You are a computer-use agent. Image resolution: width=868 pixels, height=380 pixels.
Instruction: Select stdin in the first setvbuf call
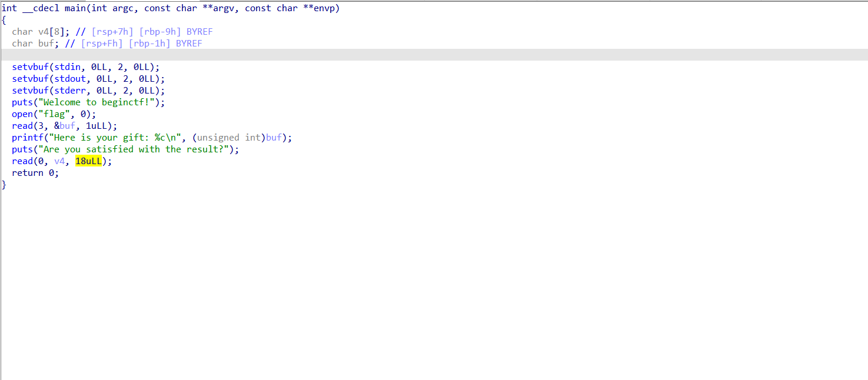(69, 67)
